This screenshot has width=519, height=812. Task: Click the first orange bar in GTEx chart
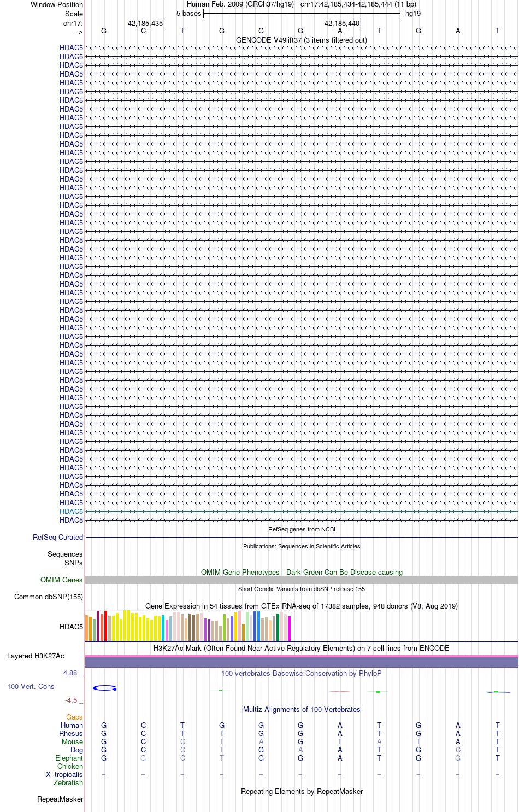(x=86, y=628)
